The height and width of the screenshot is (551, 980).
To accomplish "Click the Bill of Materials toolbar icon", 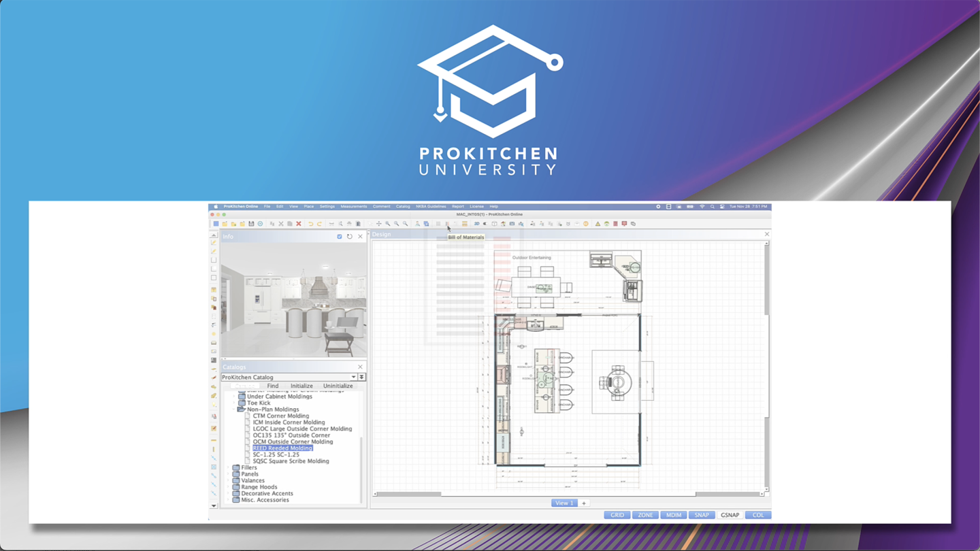I will point(447,224).
